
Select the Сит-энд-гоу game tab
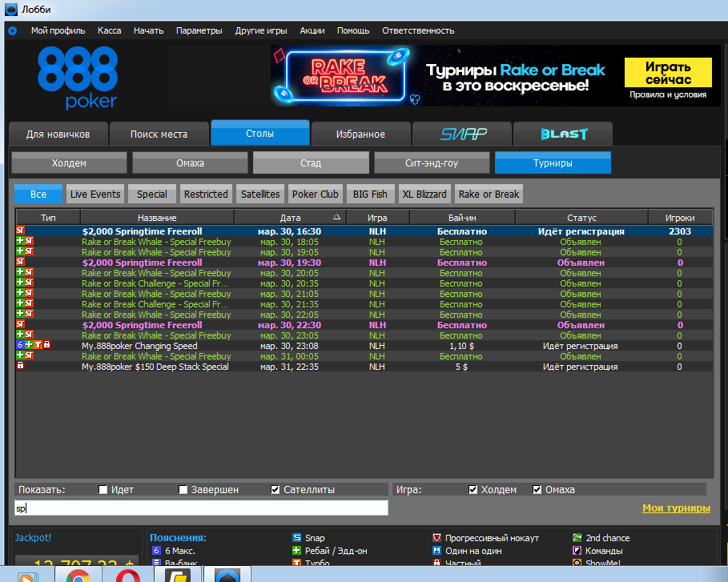tap(432, 163)
